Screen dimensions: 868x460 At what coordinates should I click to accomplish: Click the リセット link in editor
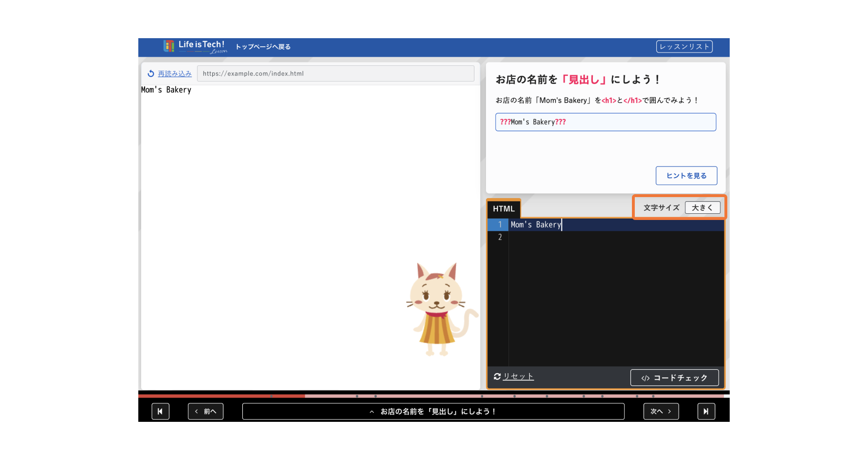[518, 376]
